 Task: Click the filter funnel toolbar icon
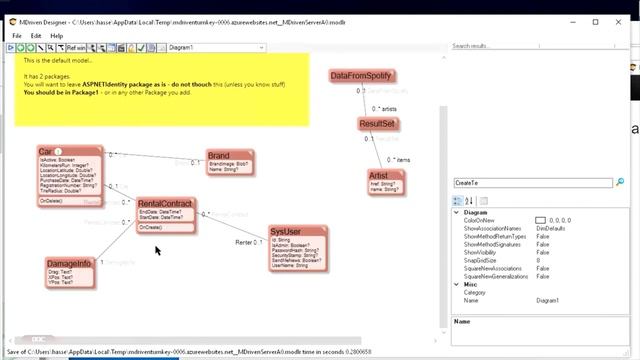point(60,48)
